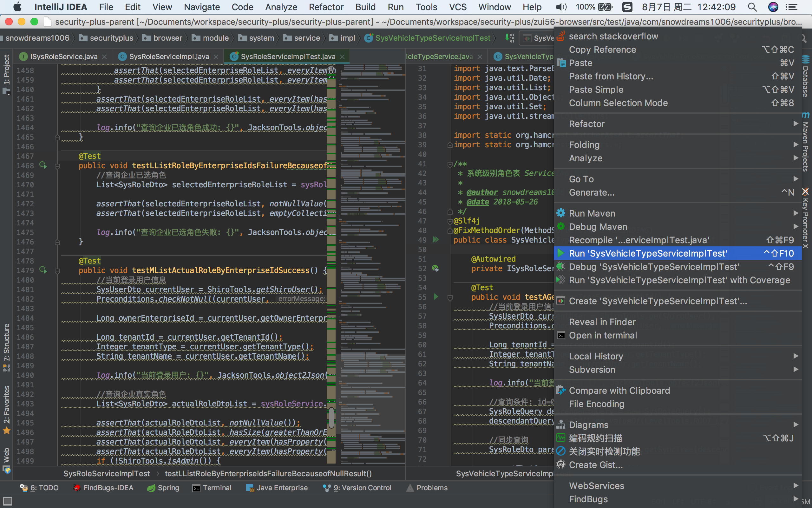The width and height of the screenshot is (812, 508).
Task: Open the Key Promoter X panel
Action: 806,218
